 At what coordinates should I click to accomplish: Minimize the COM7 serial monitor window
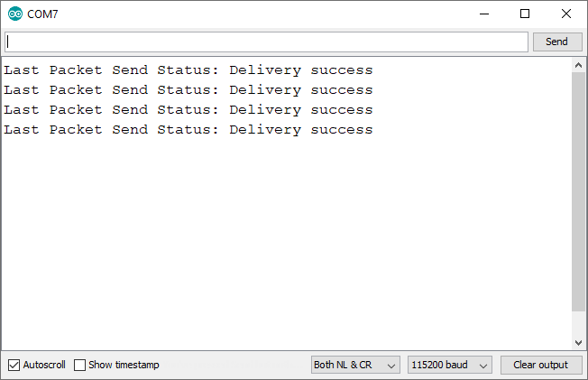(x=483, y=14)
